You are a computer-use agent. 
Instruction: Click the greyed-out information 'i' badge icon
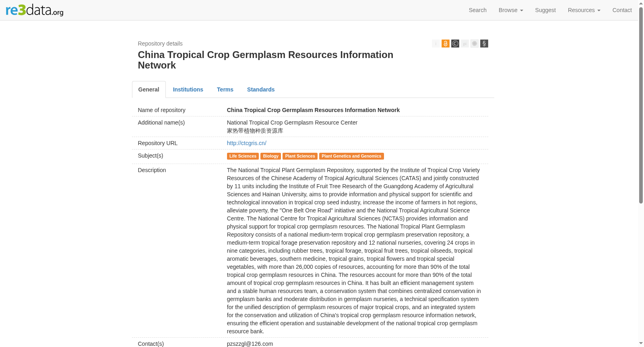[x=436, y=44]
